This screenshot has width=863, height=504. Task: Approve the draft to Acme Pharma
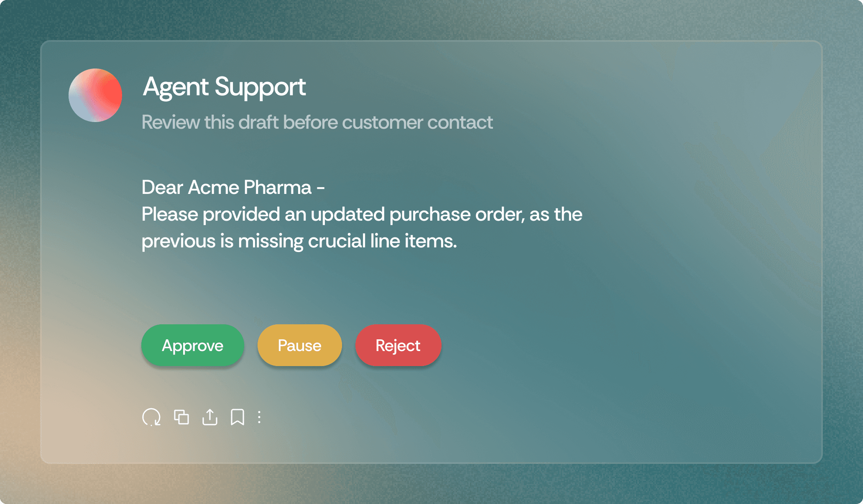[193, 345]
